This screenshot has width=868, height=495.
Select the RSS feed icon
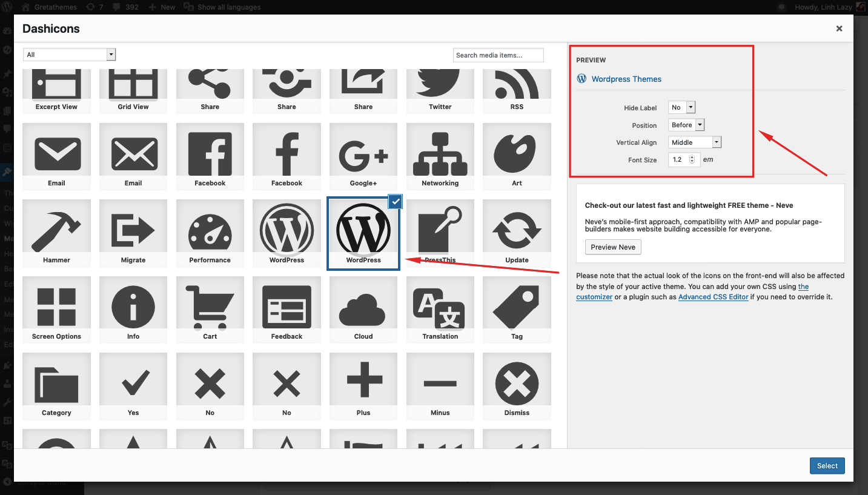[517, 91]
